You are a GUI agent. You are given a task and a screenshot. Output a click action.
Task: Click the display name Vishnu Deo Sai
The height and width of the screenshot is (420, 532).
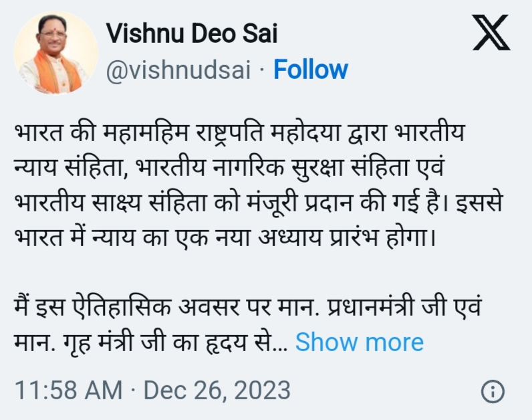point(191,33)
